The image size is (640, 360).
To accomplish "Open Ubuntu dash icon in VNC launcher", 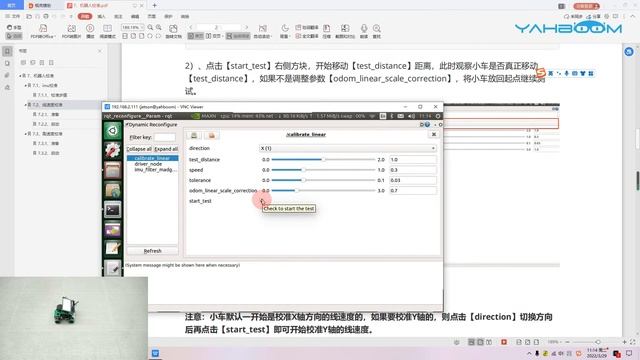I will tap(113, 131).
